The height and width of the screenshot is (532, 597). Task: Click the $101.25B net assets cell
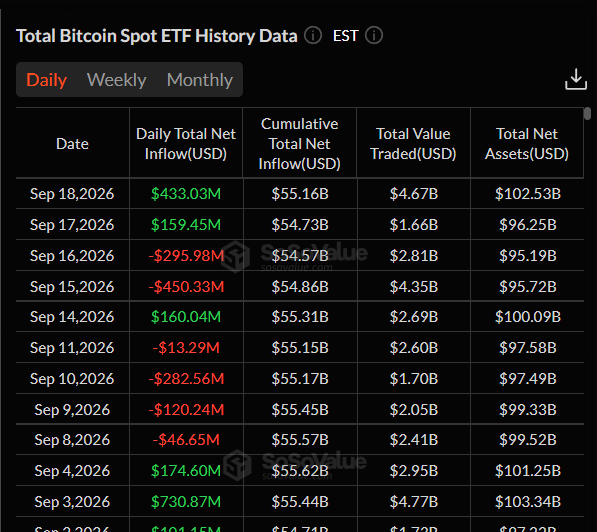tap(527, 471)
